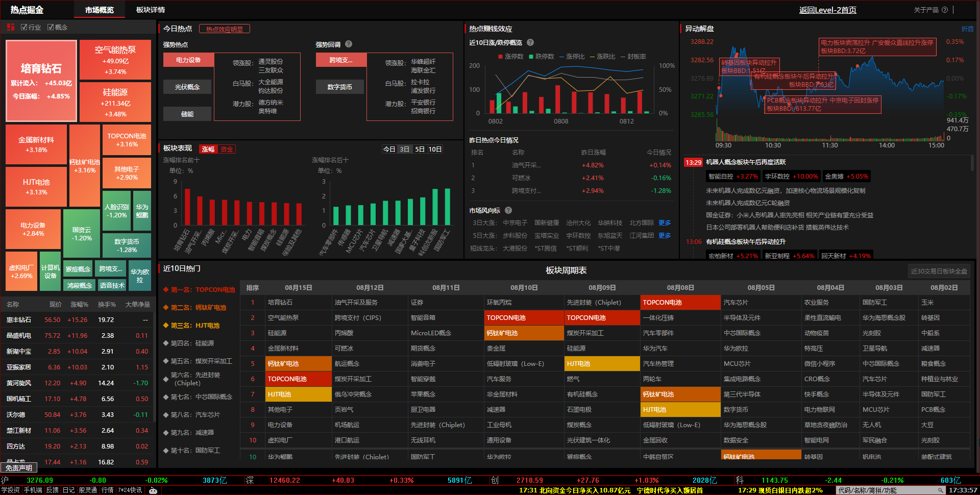Toggle 板块表现 view to 资金
Screen dimensions: 980x495
[227, 149]
